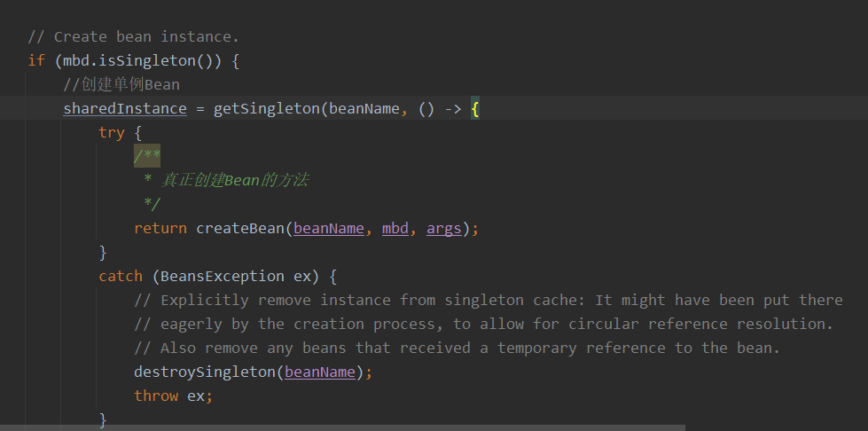The image size is (868, 431).
Task: Select the args argument in createBean
Action: 443,228
